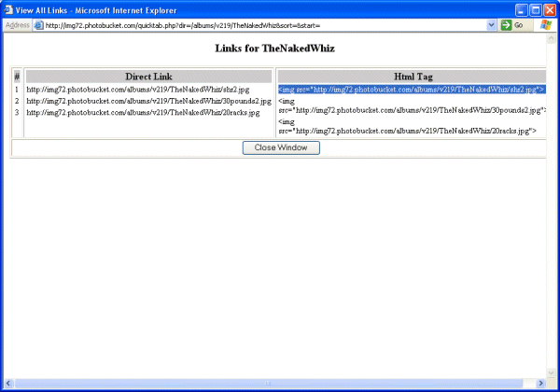
Task: Click row number 1
Action: click(17, 90)
